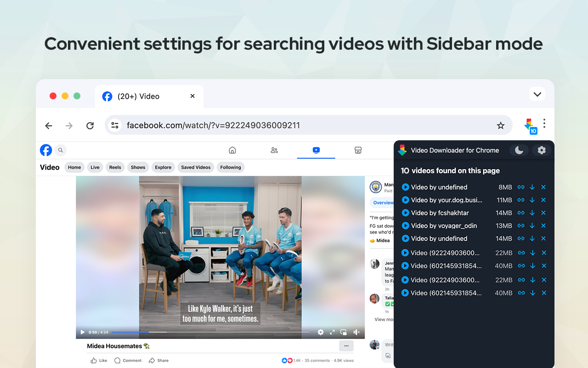The width and height of the screenshot is (588, 368).
Task: Copy link of voyager_odin video
Action: pyautogui.click(x=521, y=226)
